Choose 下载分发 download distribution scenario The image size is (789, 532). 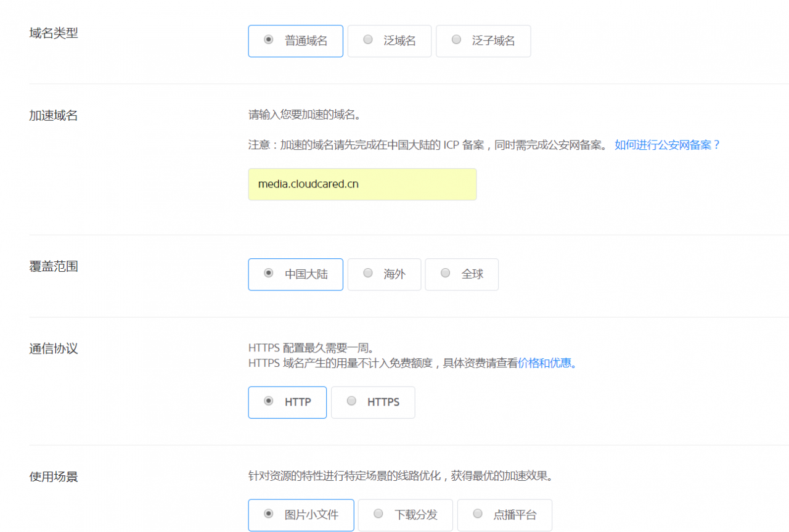(x=405, y=515)
